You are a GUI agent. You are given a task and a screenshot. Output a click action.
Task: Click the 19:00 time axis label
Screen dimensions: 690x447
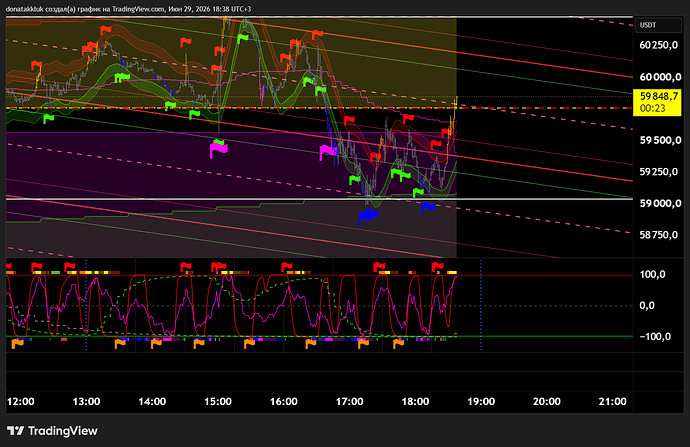481,401
